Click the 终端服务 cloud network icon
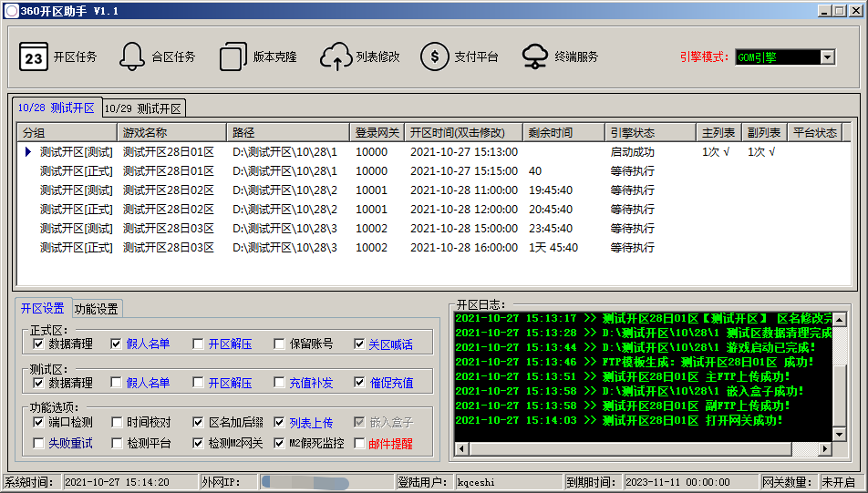 [x=534, y=56]
